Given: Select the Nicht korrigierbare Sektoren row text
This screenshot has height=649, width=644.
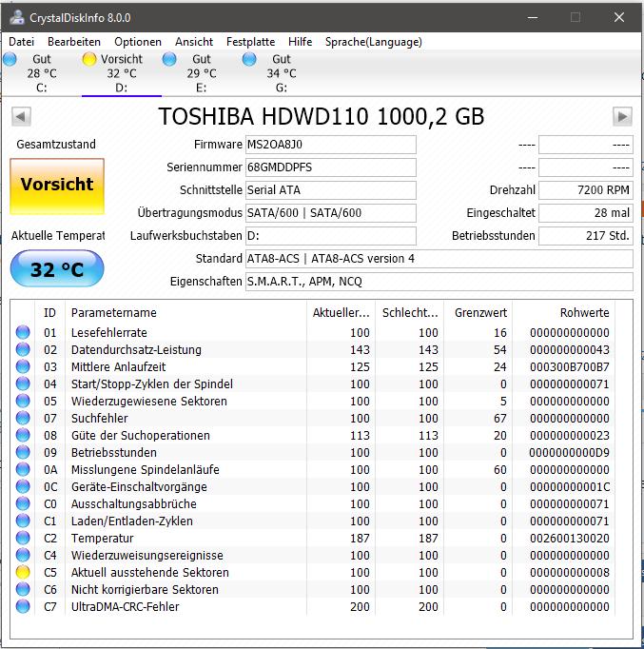Looking at the screenshot, I should (145, 589).
